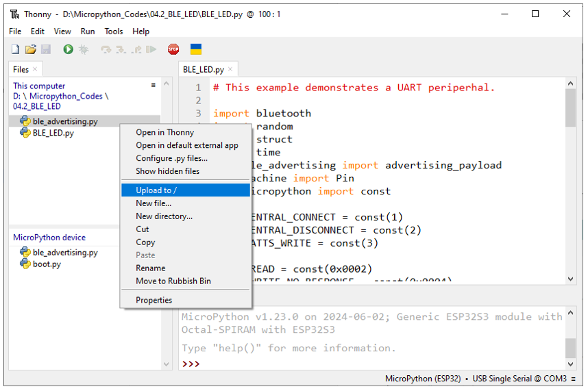
Task: Click editor scrollbar up arrow
Action: (570, 84)
